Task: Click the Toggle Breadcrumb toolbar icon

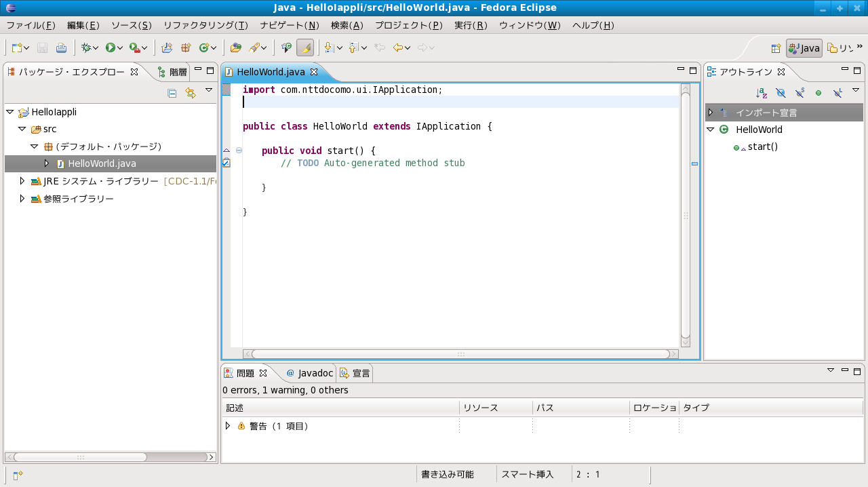Action: click(286, 47)
